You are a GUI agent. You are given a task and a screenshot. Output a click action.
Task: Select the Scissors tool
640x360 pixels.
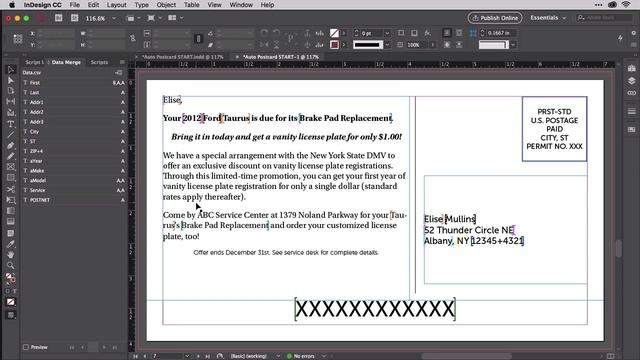tap(11, 189)
